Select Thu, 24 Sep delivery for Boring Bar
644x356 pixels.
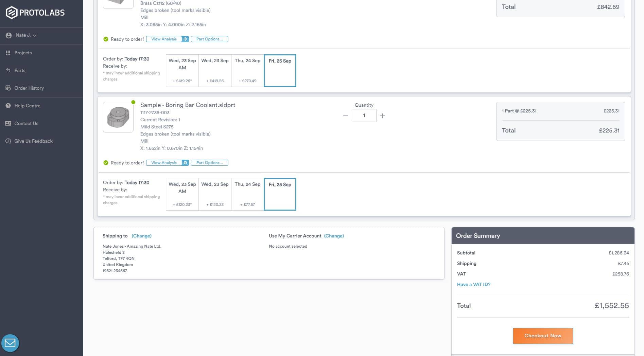(x=247, y=194)
